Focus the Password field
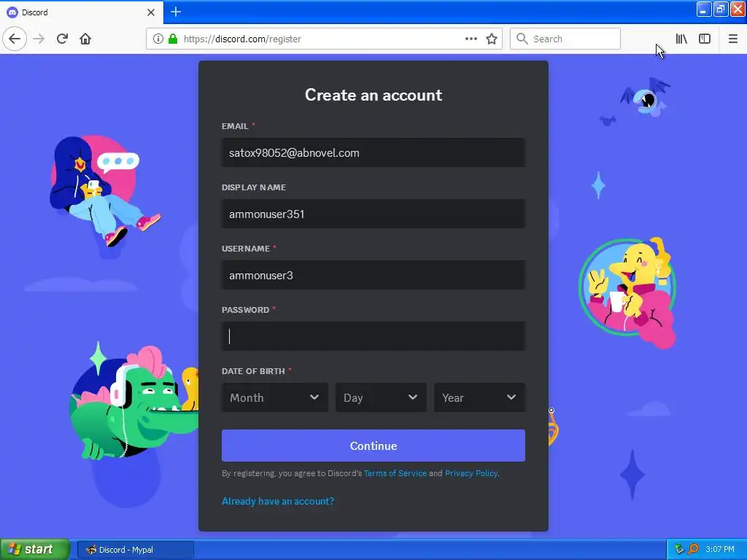 coord(373,336)
